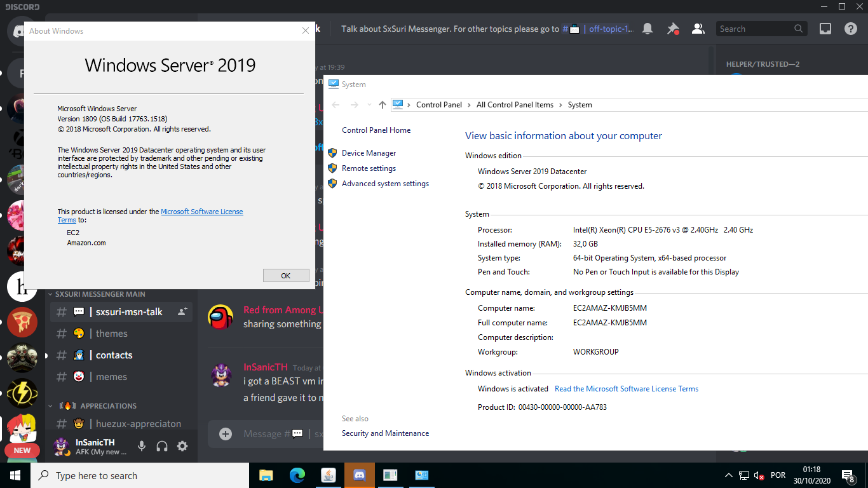Viewport: 868px width, 488px height.
Task: Open Advanced system settings link
Action: [385, 184]
